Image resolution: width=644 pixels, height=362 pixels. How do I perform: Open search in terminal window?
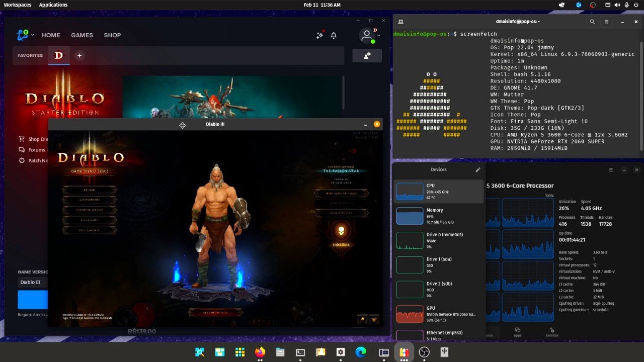[592, 22]
